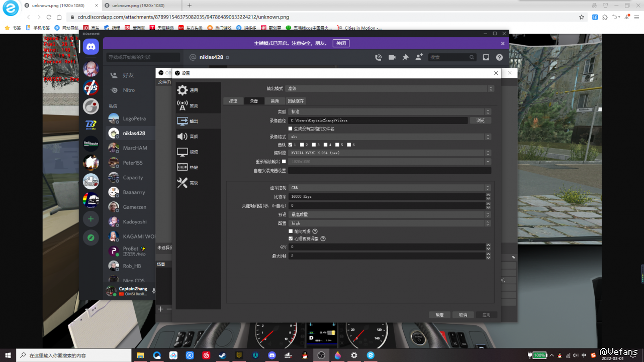The width and height of the screenshot is (644, 362).
Task: Open the 配置 high profile dropdown
Action: 390,223
